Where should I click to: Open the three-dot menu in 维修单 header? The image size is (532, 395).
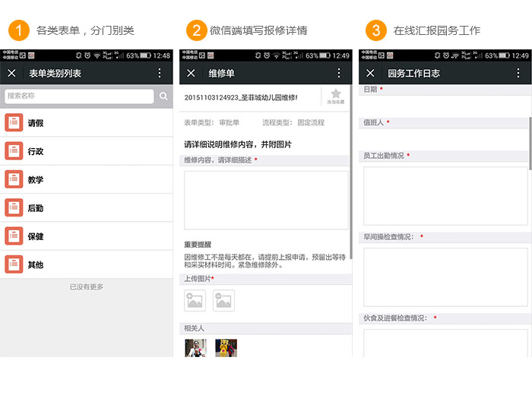[x=339, y=73]
